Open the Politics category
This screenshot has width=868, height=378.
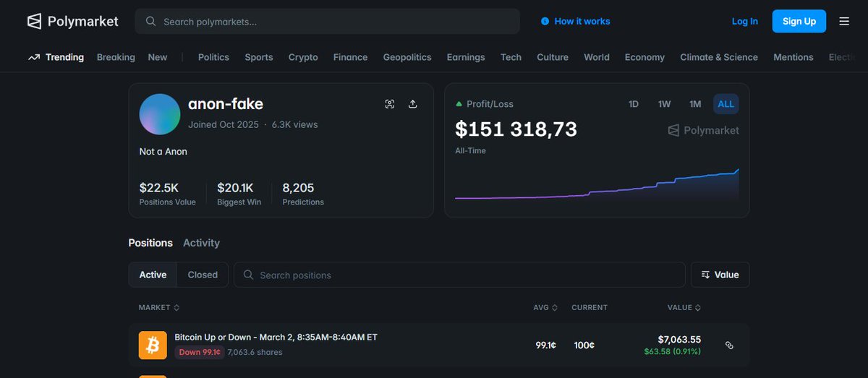click(213, 57)
